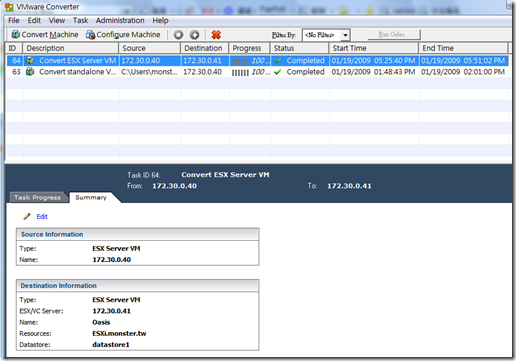516x361 pixels.
Task: Click destination 172.30.0.41 in row 64
Action: coord(202,61)
